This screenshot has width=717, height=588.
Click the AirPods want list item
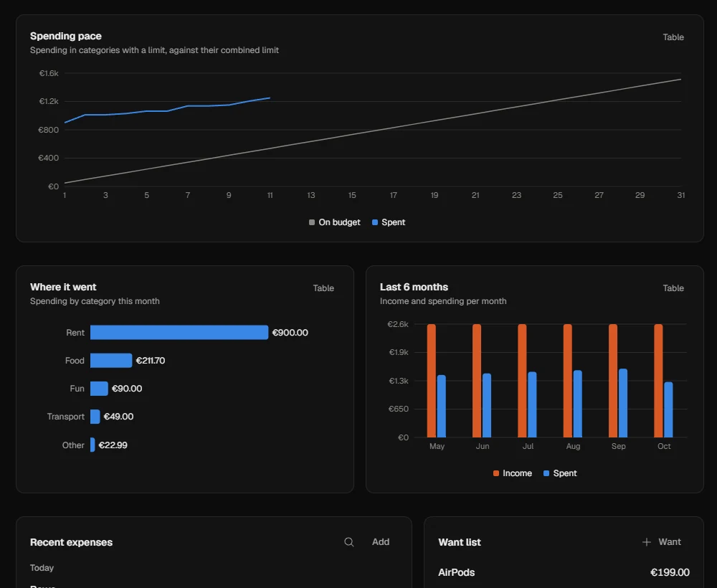tap(456, 572)
